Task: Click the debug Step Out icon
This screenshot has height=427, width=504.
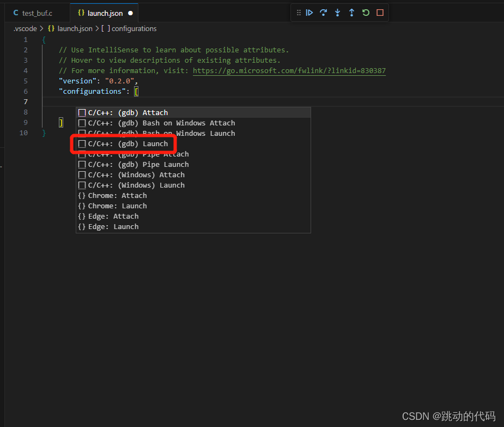Action: tap(351, 13)
